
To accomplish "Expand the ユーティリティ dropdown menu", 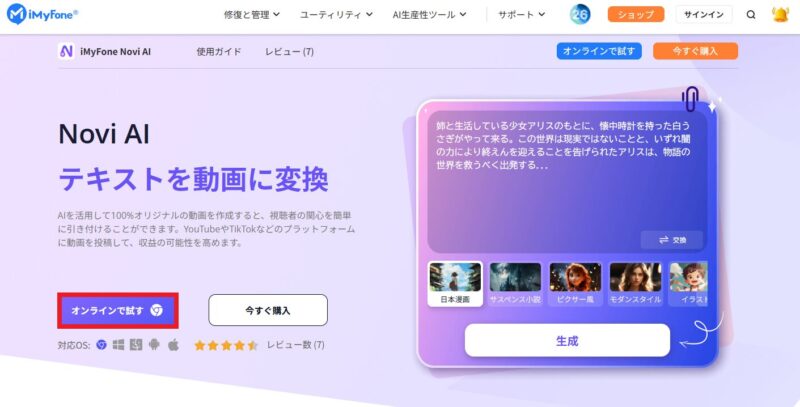I will [336, 15].
